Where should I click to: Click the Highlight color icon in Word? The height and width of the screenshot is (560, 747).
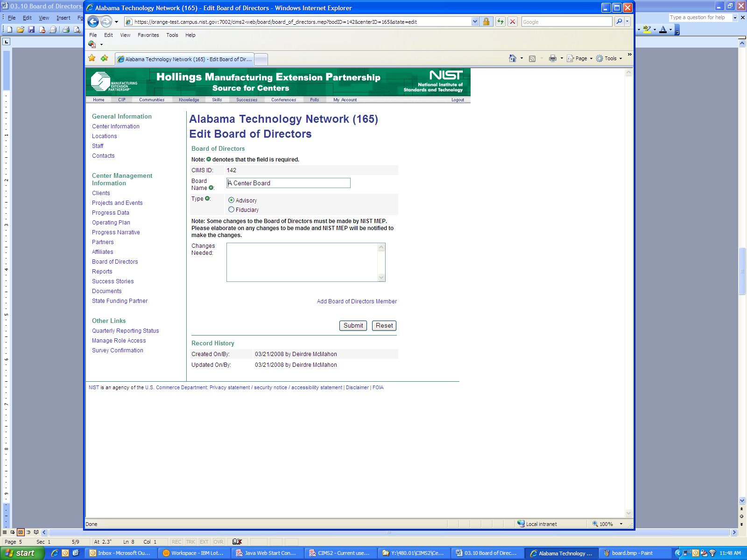pyautogui.click(x=647, y=29)
